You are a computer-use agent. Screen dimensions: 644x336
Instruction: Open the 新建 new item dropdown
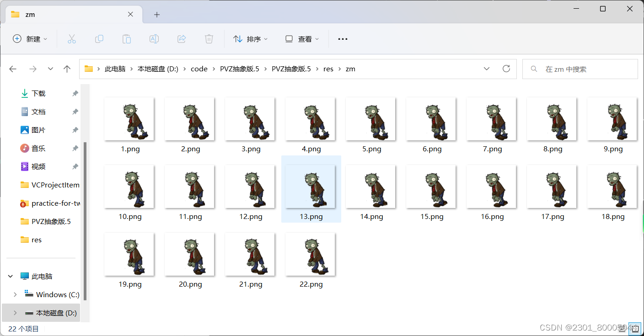coord(30,39)
